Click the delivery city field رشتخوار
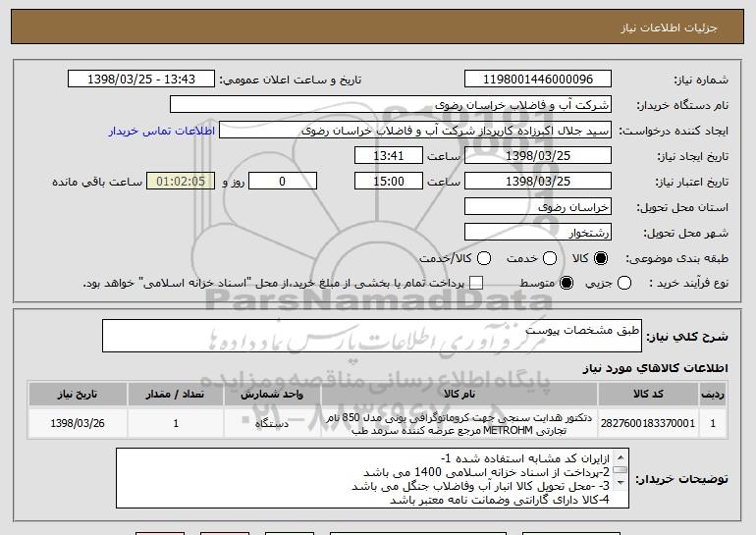This screenshot has width=756, height=535. click(x=538, y=233)
